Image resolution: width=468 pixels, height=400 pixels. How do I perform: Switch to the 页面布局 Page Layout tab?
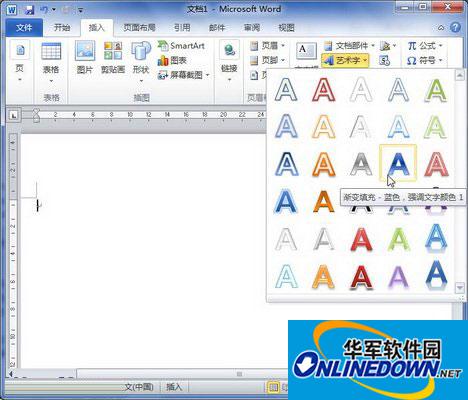(x=139, y=28)
